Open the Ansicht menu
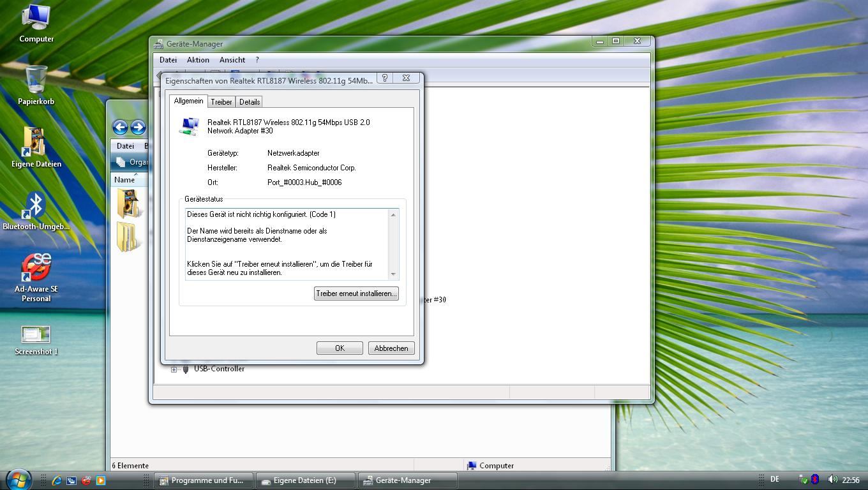The image size is (868, 490). tap(232, 60)
